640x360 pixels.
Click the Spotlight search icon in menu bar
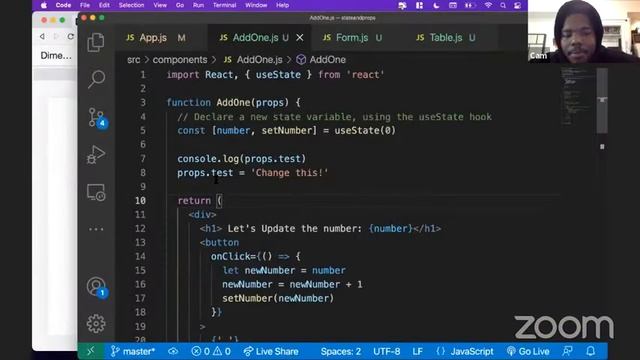tap(503, 5)
